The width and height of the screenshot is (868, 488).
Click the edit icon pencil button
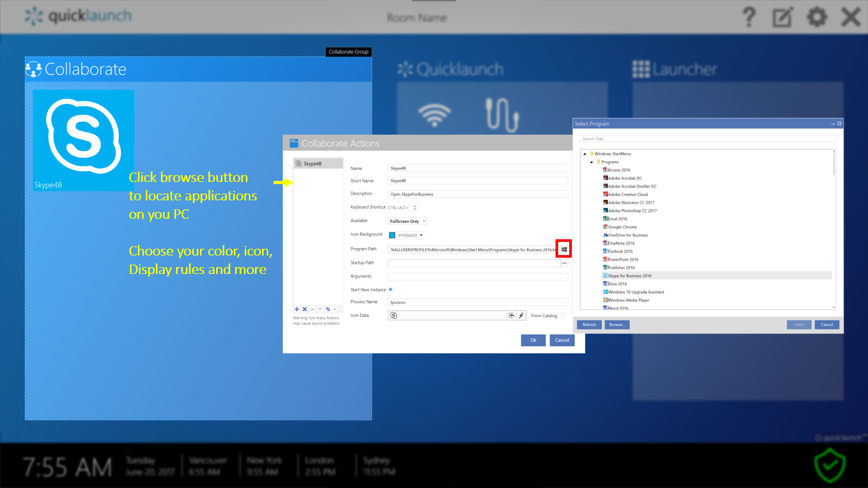pyautogui.click(x=521, y=316)
